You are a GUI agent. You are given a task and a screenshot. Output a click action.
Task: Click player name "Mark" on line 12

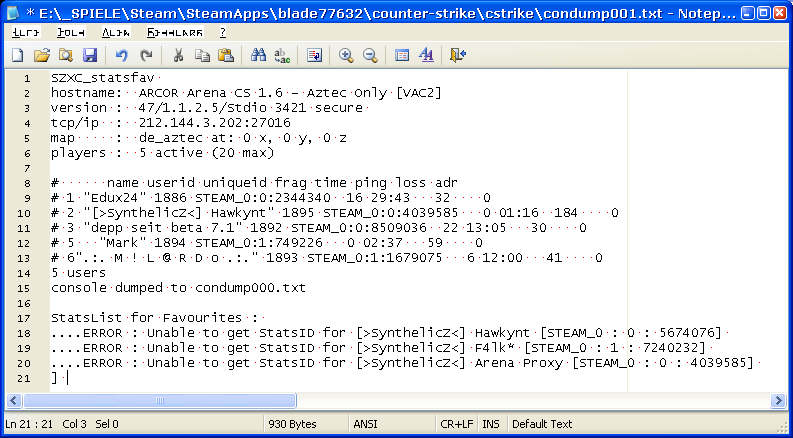[122, 243]
